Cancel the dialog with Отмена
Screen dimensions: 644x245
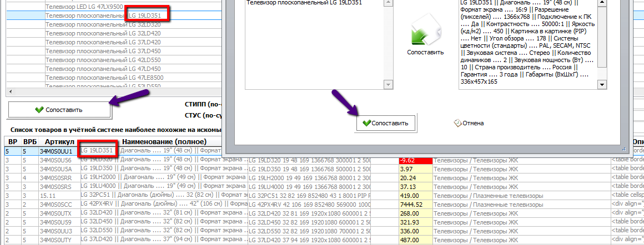click(469, 123)
